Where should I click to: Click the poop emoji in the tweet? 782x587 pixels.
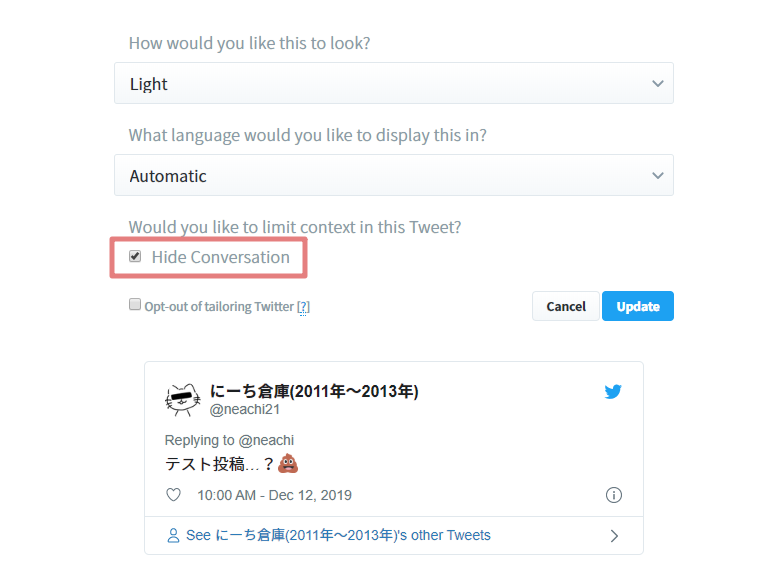point(288,463)
